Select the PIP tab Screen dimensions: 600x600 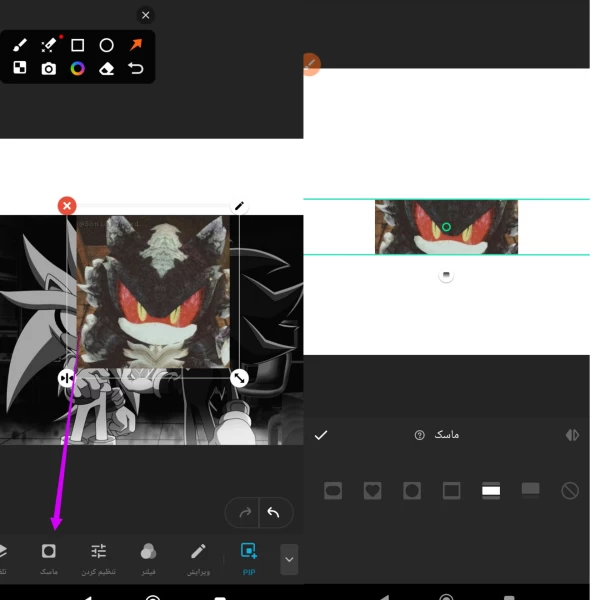point(249,559)
